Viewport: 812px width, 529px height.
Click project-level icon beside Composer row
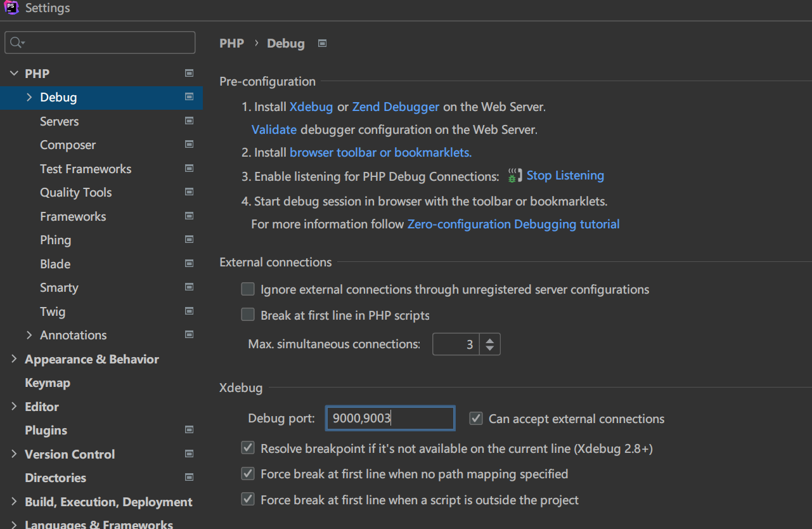coord(189,144)
